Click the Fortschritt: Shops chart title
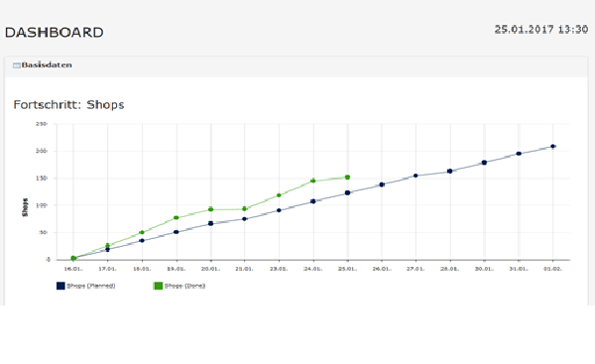The image size is (595, 364). click(x=68, y=104)
